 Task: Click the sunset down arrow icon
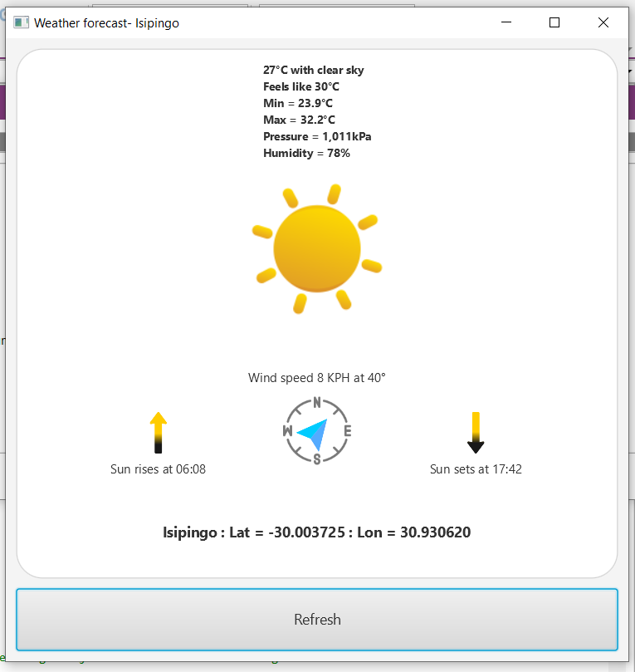pyautogui.click(x=476, y=433)
